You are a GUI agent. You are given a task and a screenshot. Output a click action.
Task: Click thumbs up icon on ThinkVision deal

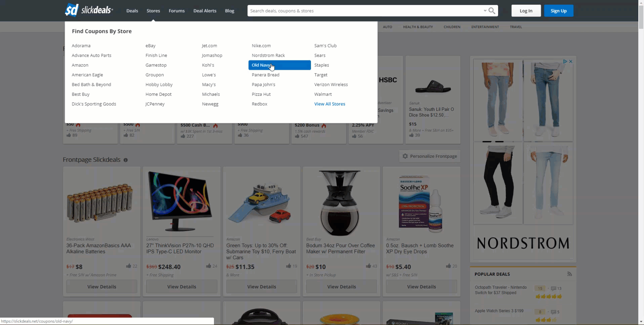pyautogui.click(x=208, y=266)
